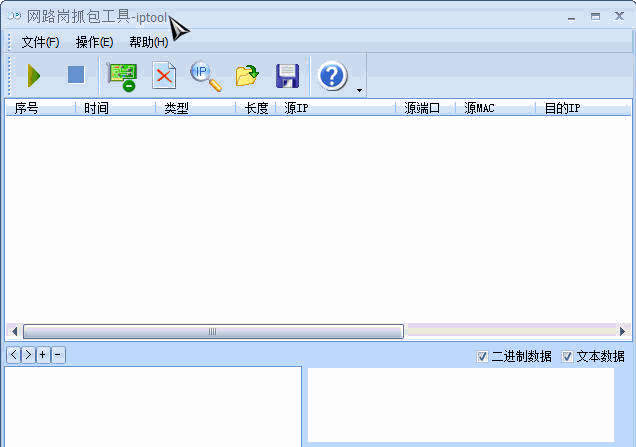Sort by 源IP column header
This screenshot has width=636, height=447.
[x=335, y=108]
